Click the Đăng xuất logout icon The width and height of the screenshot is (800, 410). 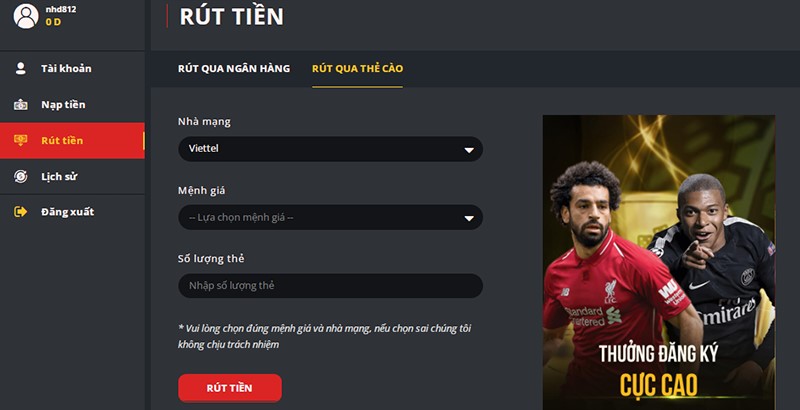pyautogui.click(x=20, y=212)
